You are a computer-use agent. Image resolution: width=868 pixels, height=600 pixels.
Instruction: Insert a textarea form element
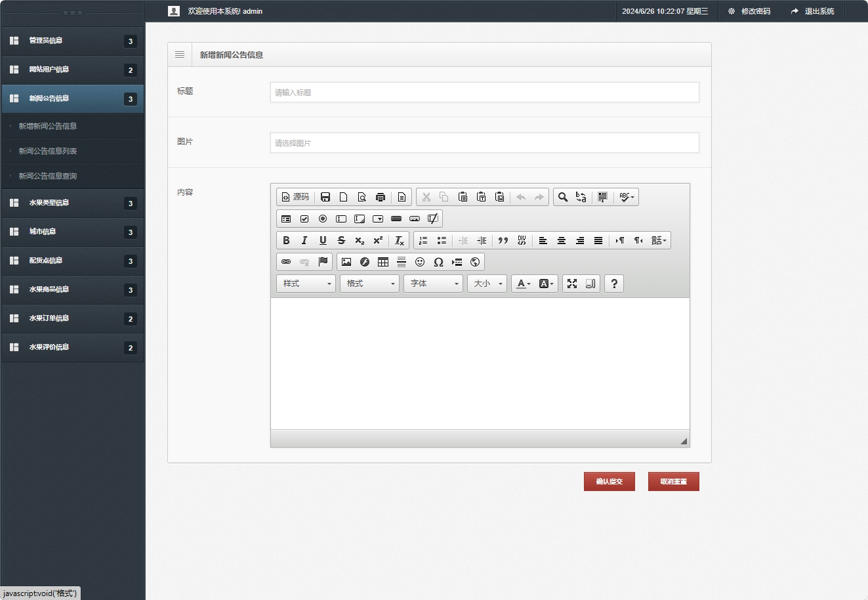(x=360, y=219)
